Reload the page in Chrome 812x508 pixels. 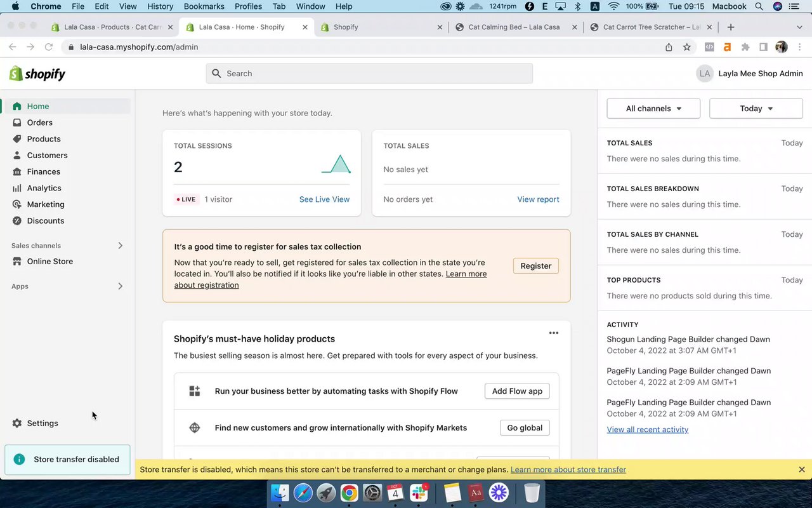coord(48,47)
